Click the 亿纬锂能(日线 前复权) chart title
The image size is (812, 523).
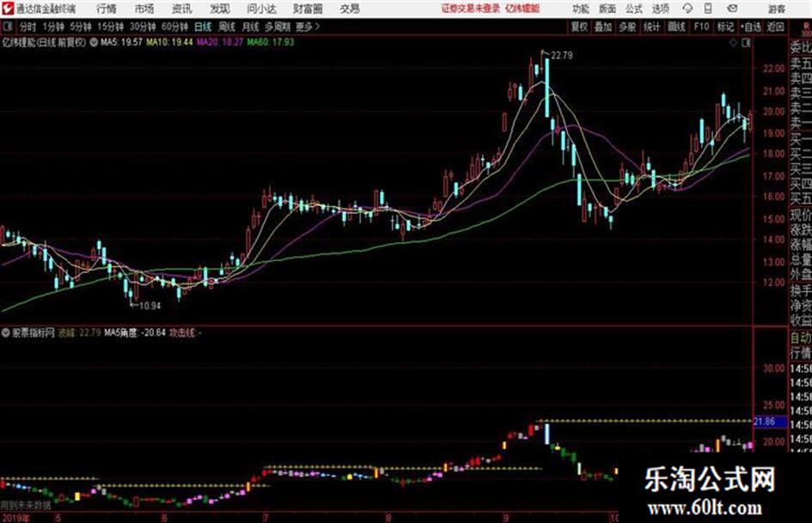pos(44,42)
